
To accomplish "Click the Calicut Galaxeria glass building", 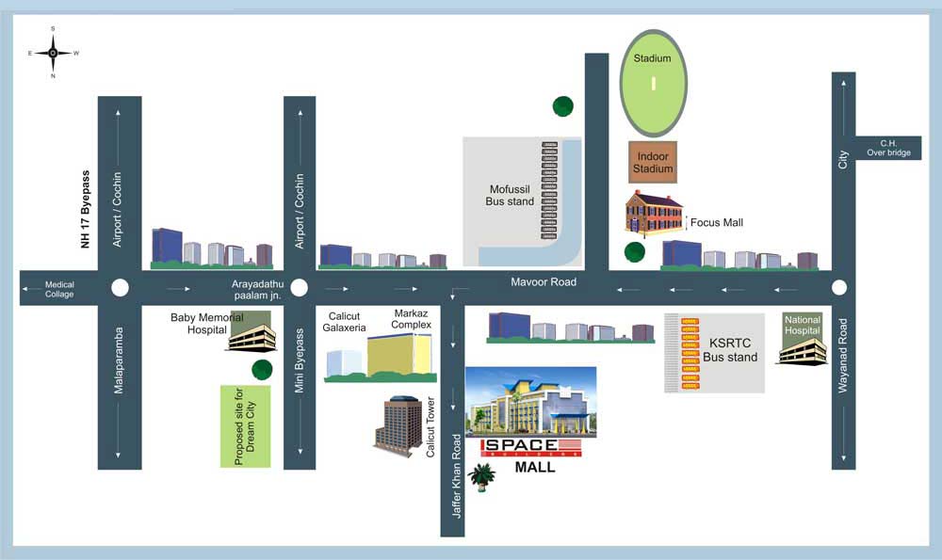I will click(x=344, y=363).
